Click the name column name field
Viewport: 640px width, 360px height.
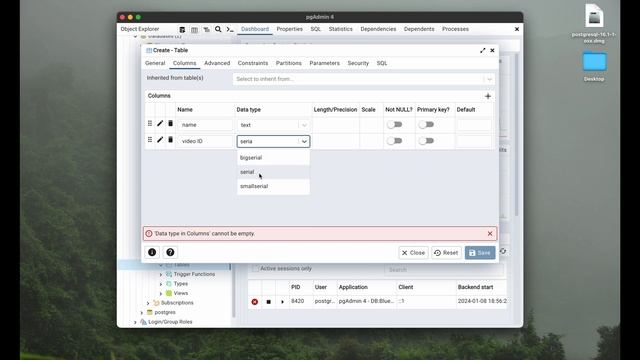coord(204,125)
